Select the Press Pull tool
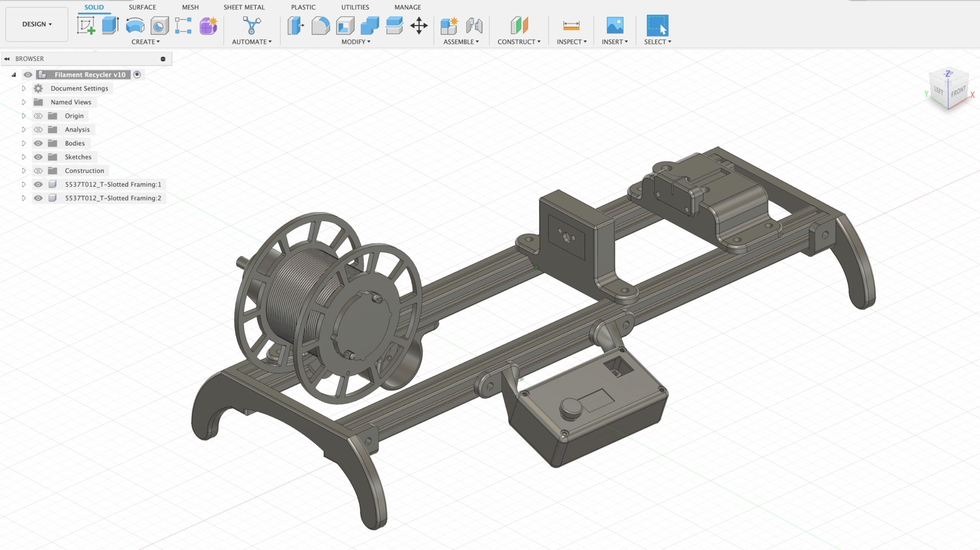 coord(296,26)
